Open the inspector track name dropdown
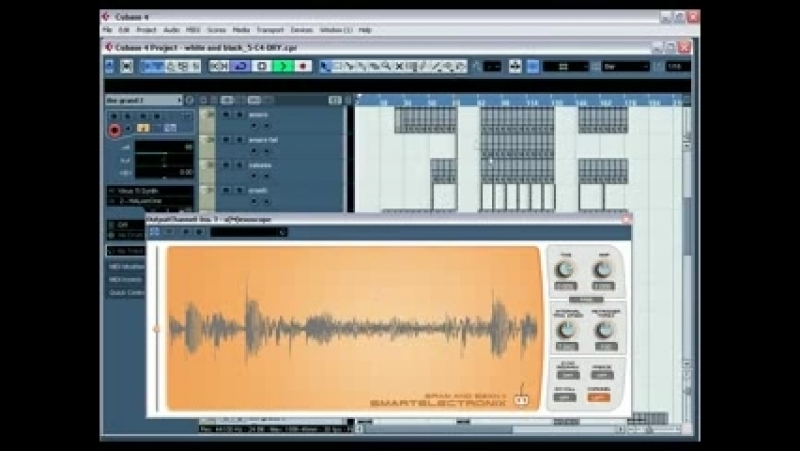Viewport: 800px width, 451px height. tap(144, 100)
